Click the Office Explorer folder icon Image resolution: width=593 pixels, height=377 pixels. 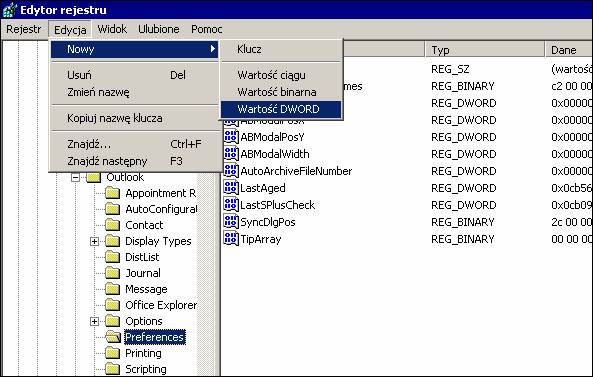(x=112, y=305)
